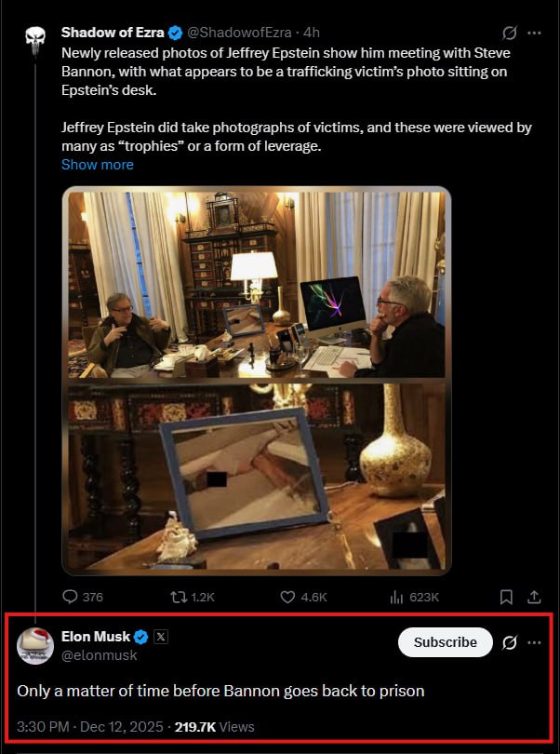Click the reply icon showing 376 replies
This screenshot has width=560, height=754.
tap(72, 597)
